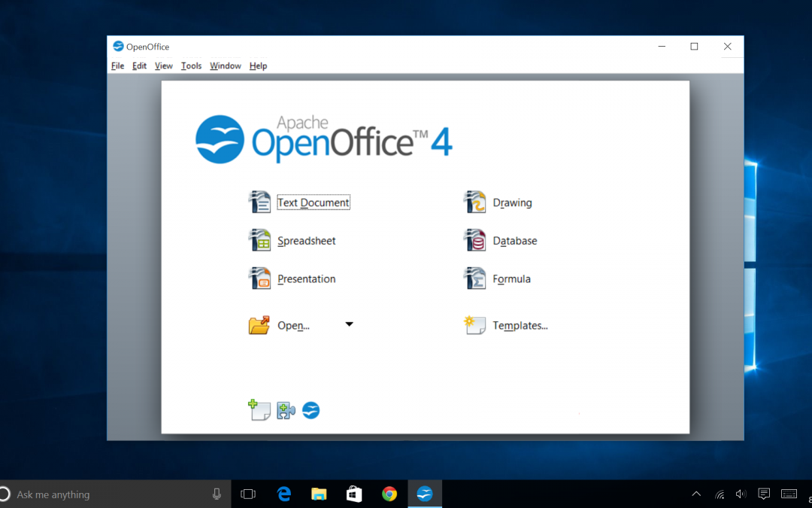This screenshot has height=508, width=812.
Task: Click the Templates... label
Action: click(x=520, y=326)
